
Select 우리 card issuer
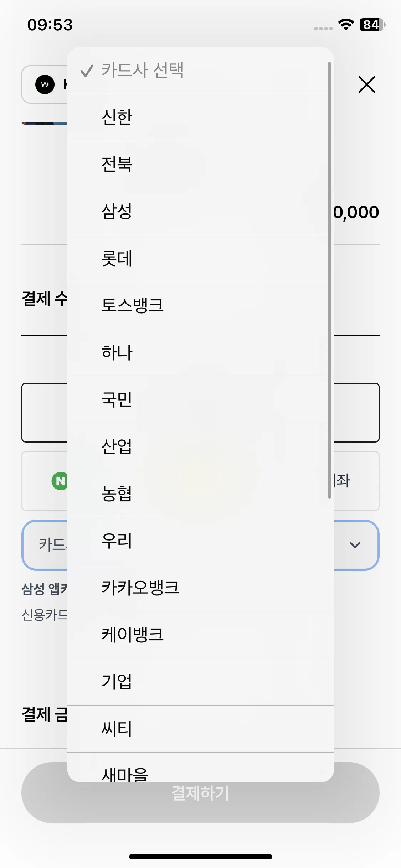[x=200, y=541]
